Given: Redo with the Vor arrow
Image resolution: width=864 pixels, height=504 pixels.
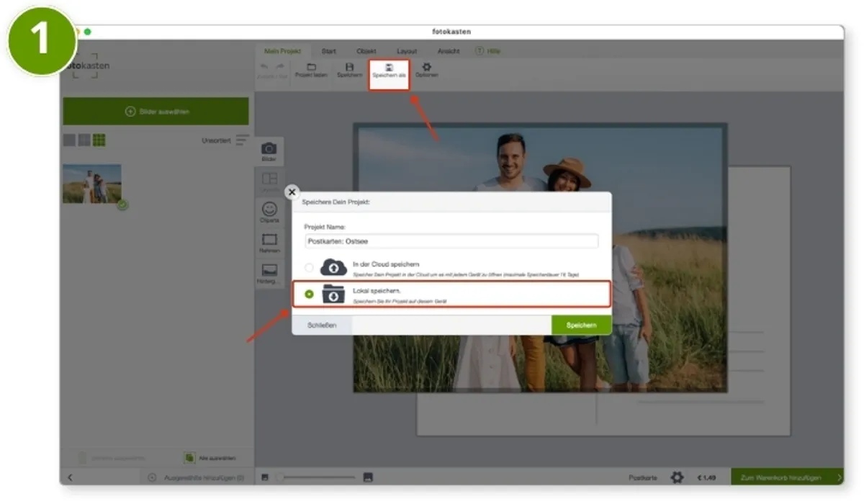Looking at the screenshot, I should [x=279, y=66].
